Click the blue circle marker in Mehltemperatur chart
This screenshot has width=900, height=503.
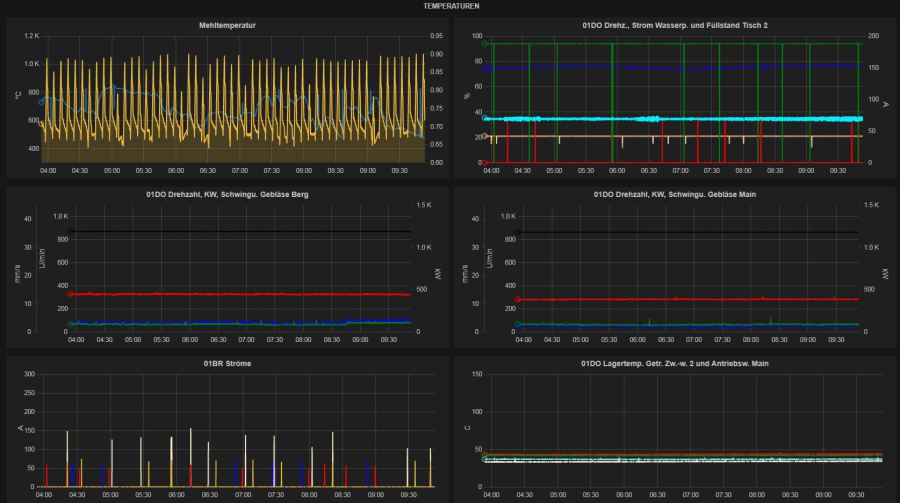coord(42,102)
